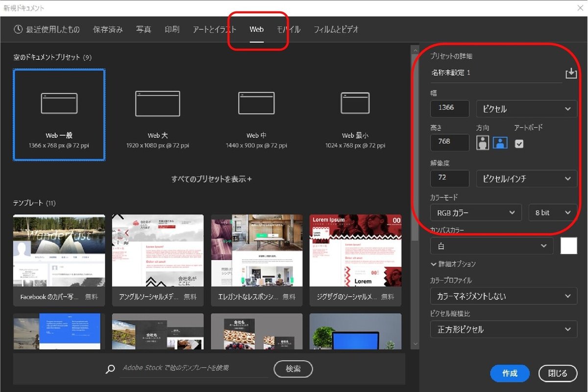The width and height of the screenshot is (588, 392).
Task: Select the Web 中 preset
Action: click(256, 115)
